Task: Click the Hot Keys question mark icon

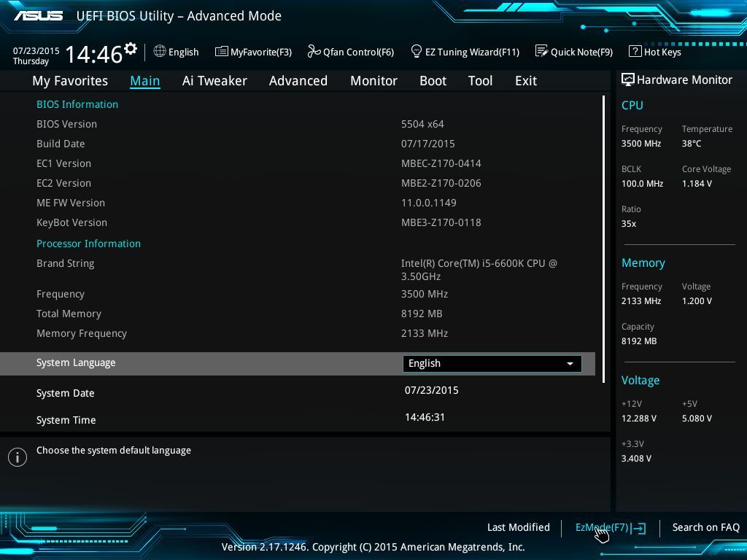Action: tap(635, 51)
